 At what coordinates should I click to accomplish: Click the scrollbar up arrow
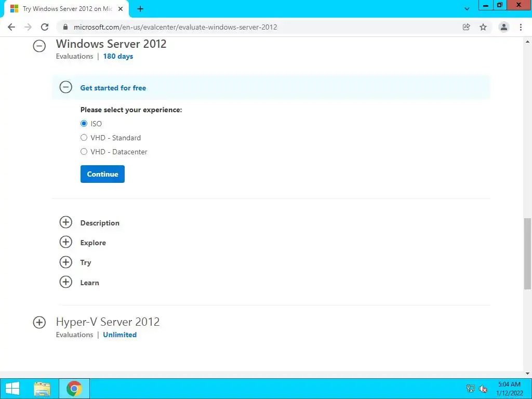pyautogui.click(x=527, y=42)
